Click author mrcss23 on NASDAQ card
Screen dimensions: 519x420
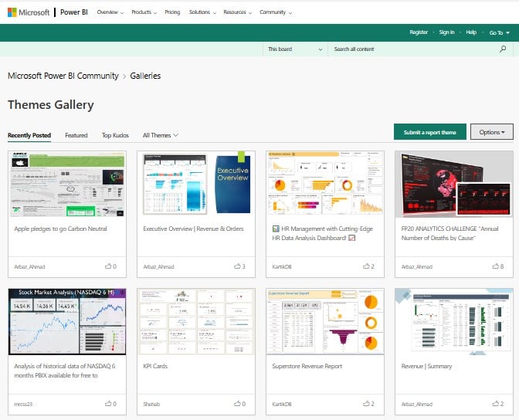click(23, 404)
